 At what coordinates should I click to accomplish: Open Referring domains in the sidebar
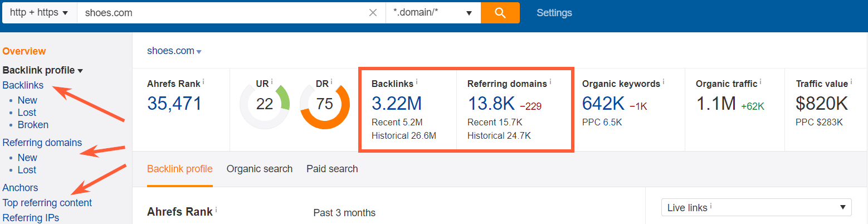tap(42, 143)
